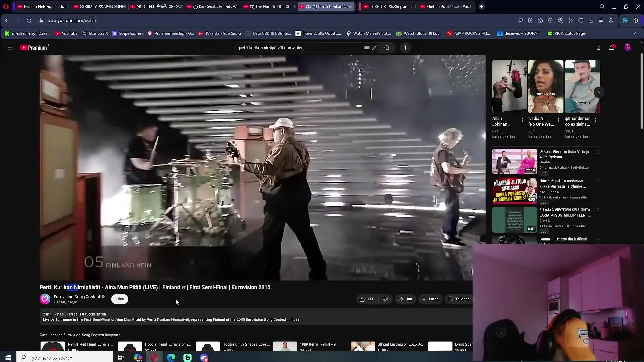The height and width of the screenshot is (362, 644).
Task: Share the video with Jaa button
Action: point(405,299)
